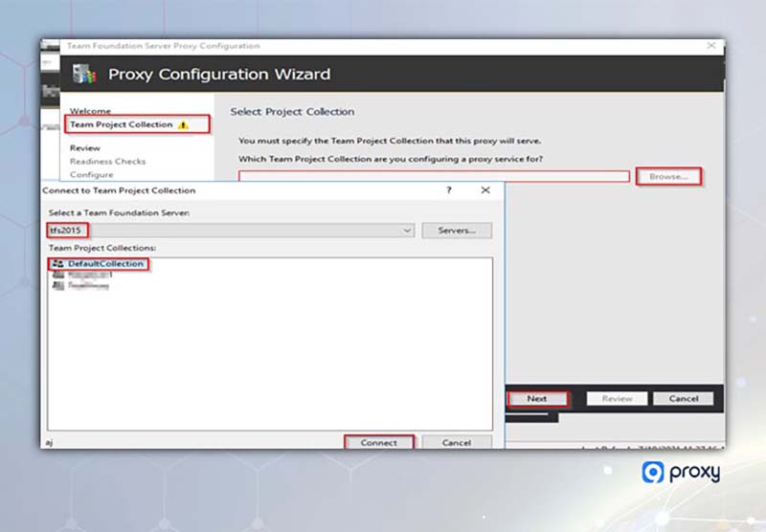Viewport: 766px width, 532px height.
Task: Click the proxy logo icon at bottom right
Action: tap(653, 472)
